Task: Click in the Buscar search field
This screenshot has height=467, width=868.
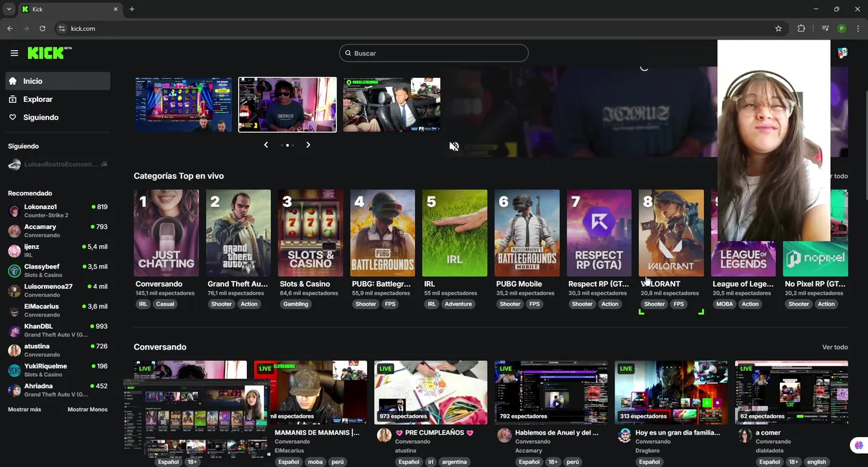Action: click(x=434, y=53)
